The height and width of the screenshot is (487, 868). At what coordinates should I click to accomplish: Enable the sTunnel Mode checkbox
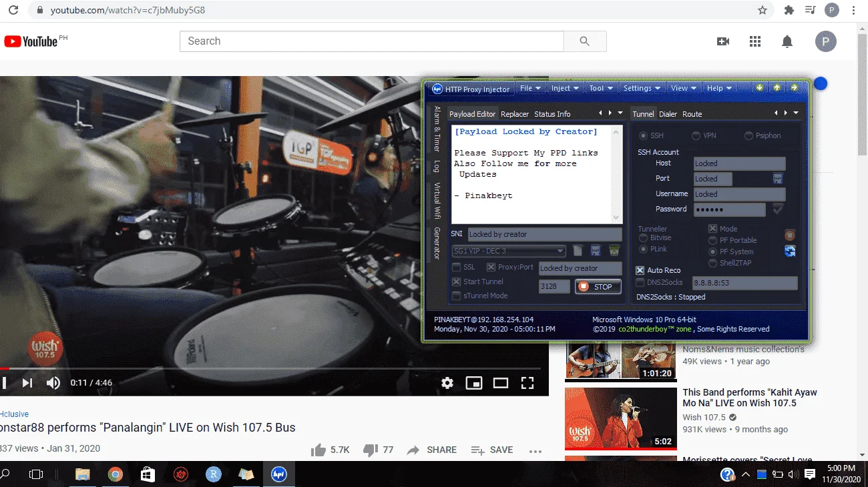[x=456, y=296]
